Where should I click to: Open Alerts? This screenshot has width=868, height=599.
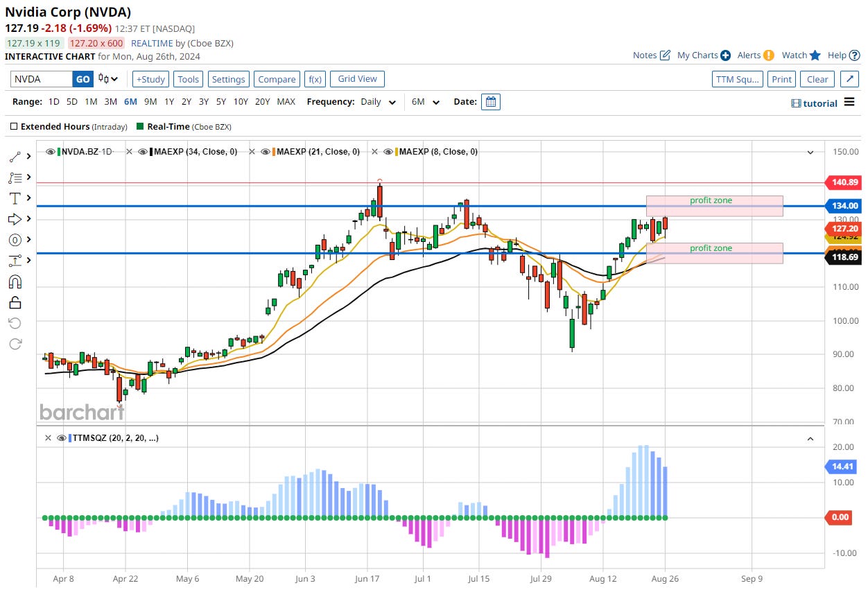pos(756,55)
